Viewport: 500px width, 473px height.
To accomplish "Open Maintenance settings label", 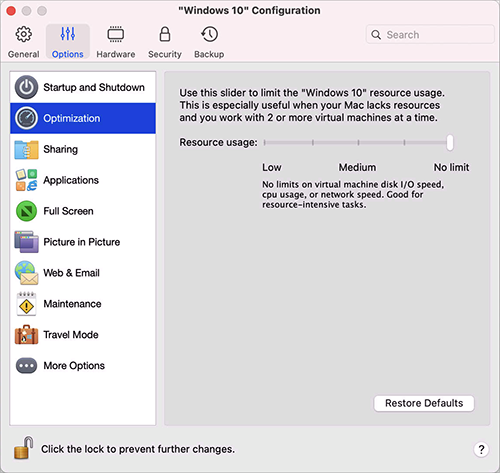I will pos(72,304).
